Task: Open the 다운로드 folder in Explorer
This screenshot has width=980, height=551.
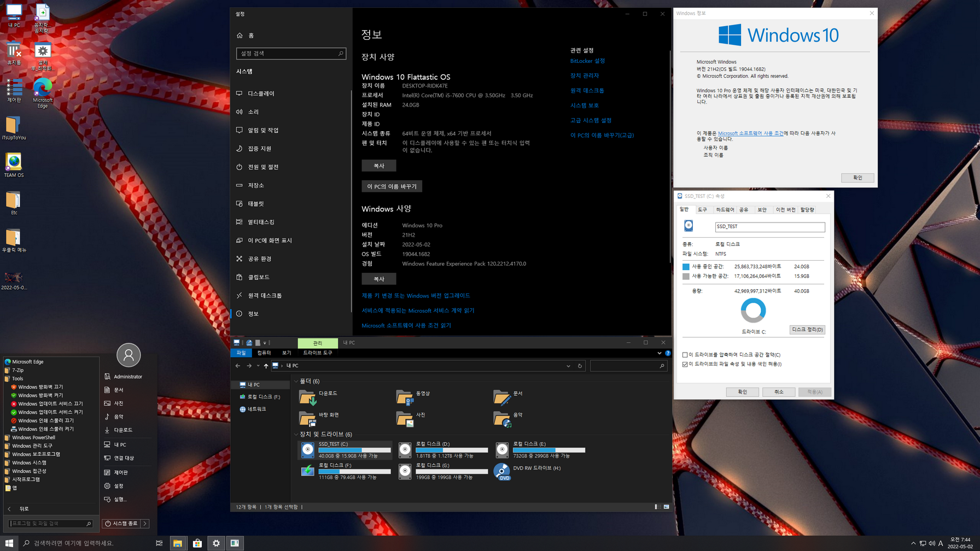Action: pyautogui.click(x=319, y=397)
